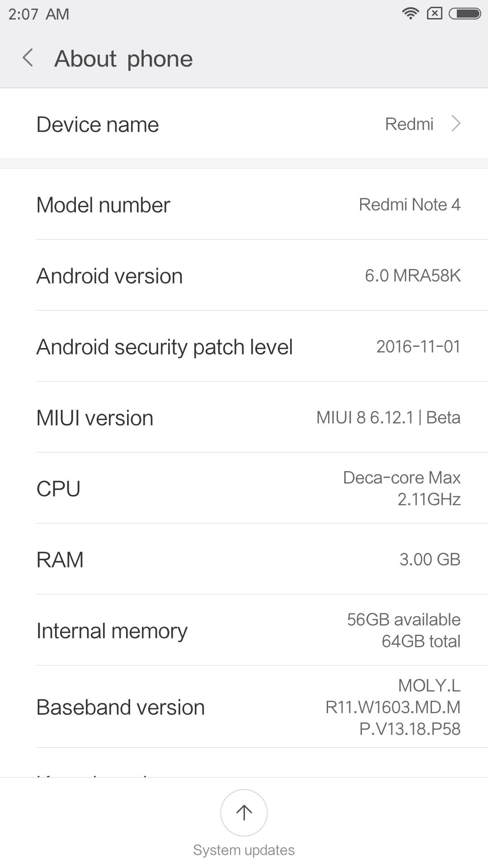Tap the System updates arrow icon

pyautogui.click(x=244, y=812)
